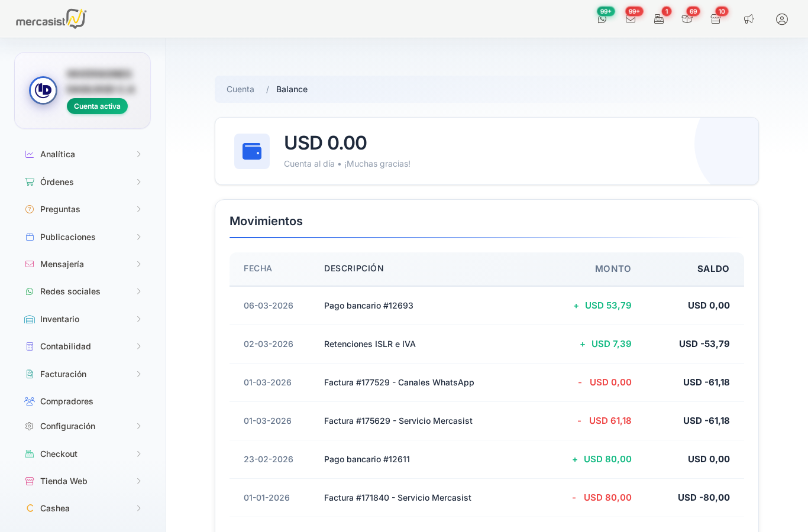Open the user profile icon
Image resolution: width=808 pixels, height=532 pixels.
pyautogui.click(x=782, y=19)
